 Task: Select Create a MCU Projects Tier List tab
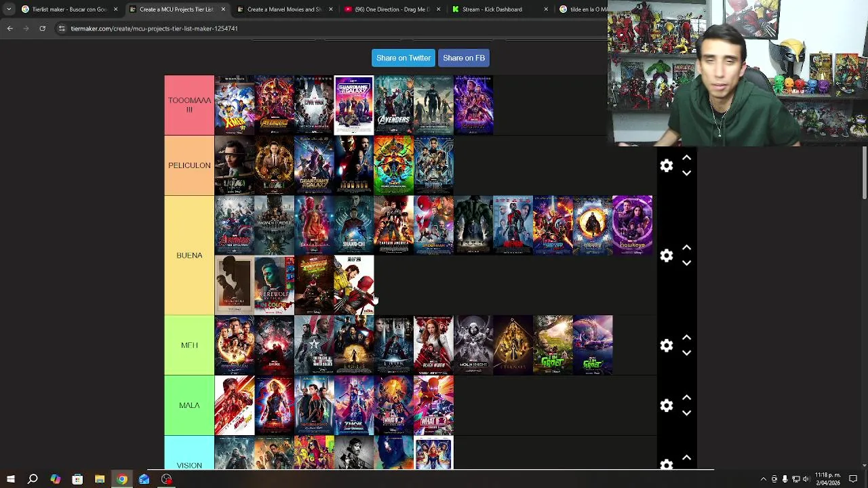(176, 9)
